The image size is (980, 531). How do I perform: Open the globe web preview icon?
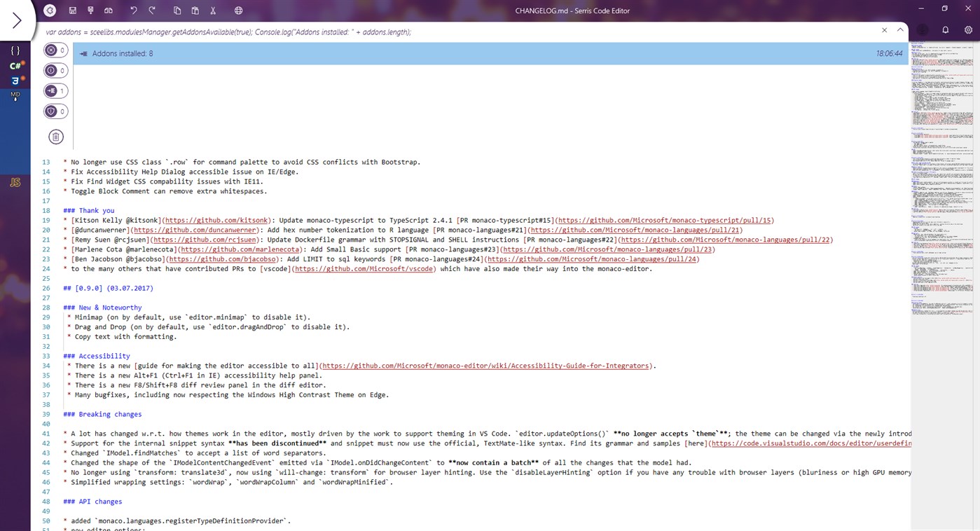pos(238,11)
